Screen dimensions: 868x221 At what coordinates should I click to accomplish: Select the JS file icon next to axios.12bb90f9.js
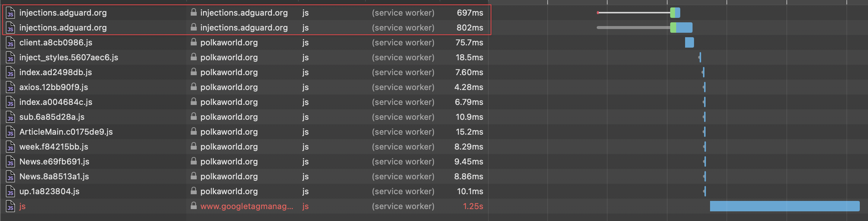coord(10,87)
